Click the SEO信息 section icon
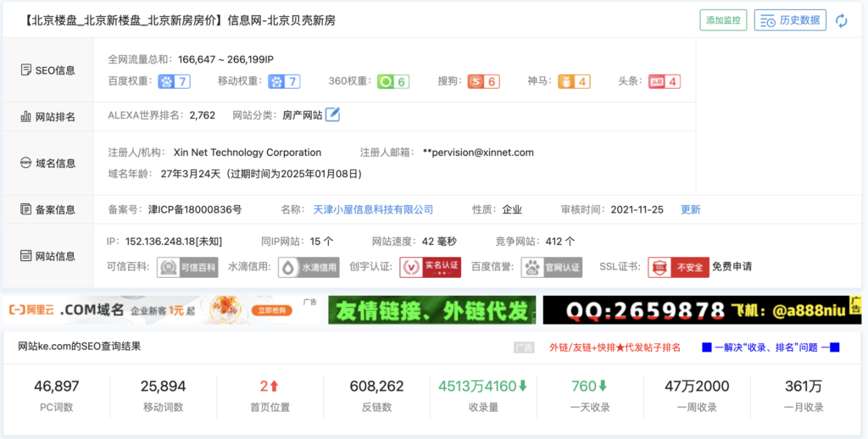868x439 pixels. [25, 69]
